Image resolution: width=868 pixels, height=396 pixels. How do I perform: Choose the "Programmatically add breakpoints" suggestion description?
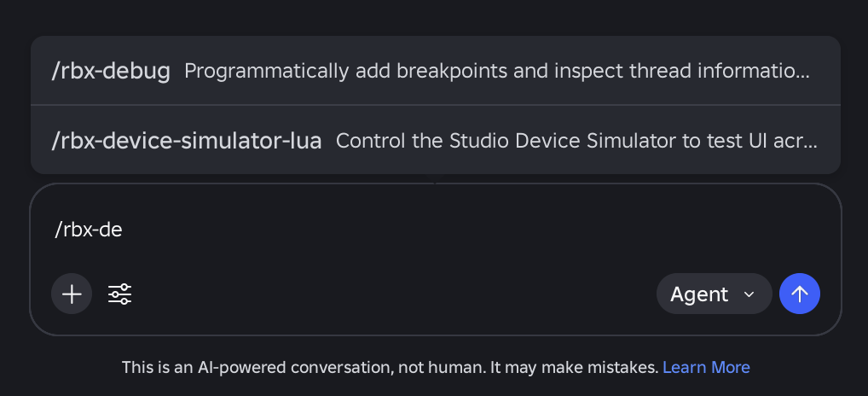(x=496, y=71)
